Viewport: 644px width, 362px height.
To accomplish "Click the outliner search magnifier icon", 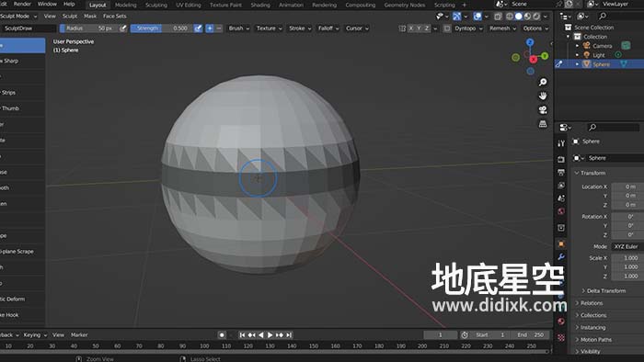I will 603,16.
